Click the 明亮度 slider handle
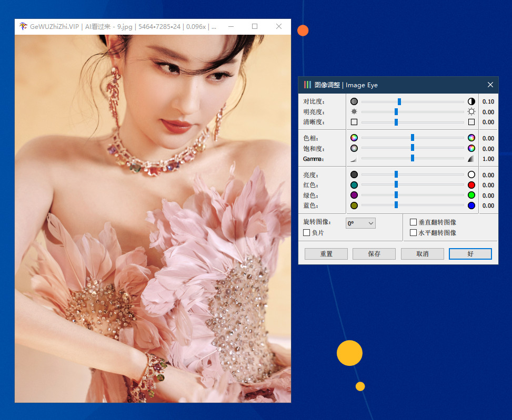The width and height of the screenshot is (512, 420). click(x=396, y=112)
